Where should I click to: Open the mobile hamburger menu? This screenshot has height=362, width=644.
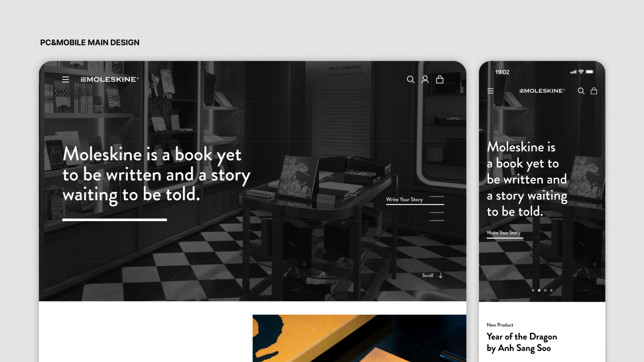tap(491, 91)
